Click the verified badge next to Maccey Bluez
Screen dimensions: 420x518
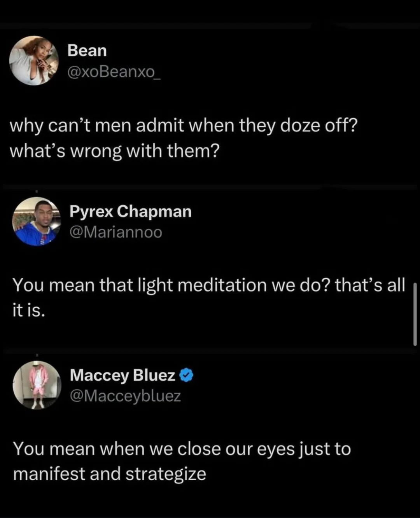pyautogui.click(x=186, y=374)
